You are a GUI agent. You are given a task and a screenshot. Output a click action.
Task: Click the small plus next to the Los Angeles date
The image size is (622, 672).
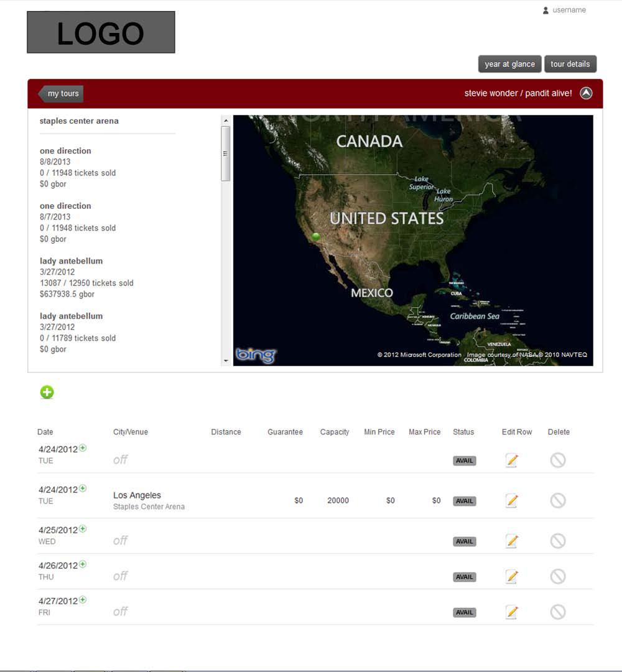(x=83, y=488)
